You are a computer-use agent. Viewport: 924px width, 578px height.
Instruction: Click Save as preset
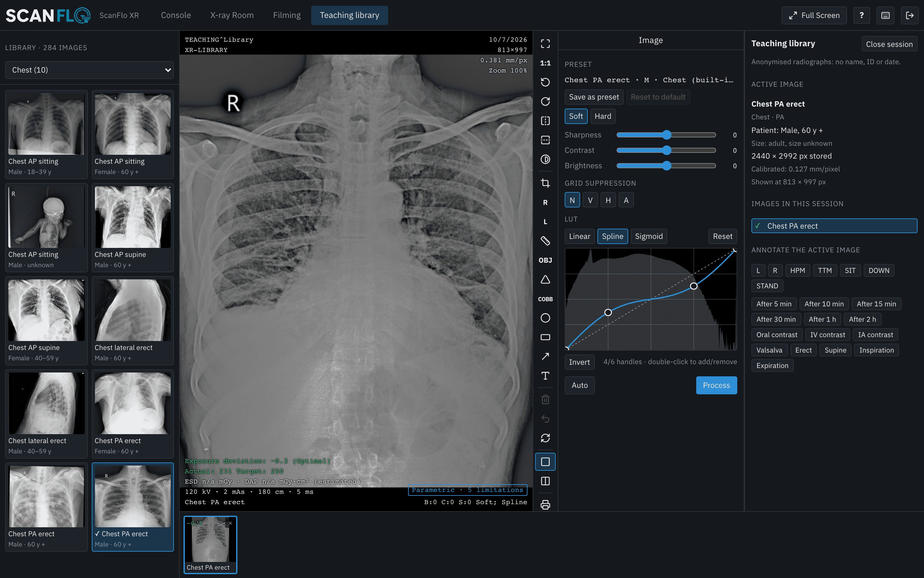coord(594,97)
